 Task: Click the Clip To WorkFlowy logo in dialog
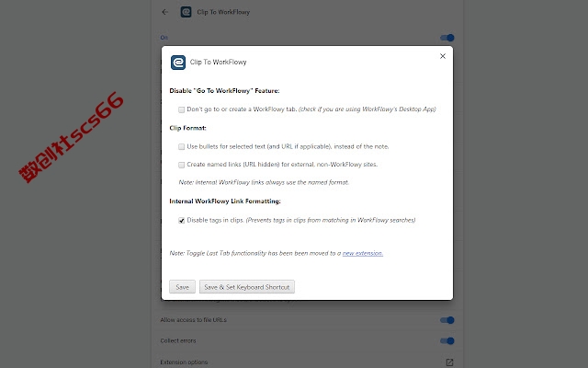(178, 63)
